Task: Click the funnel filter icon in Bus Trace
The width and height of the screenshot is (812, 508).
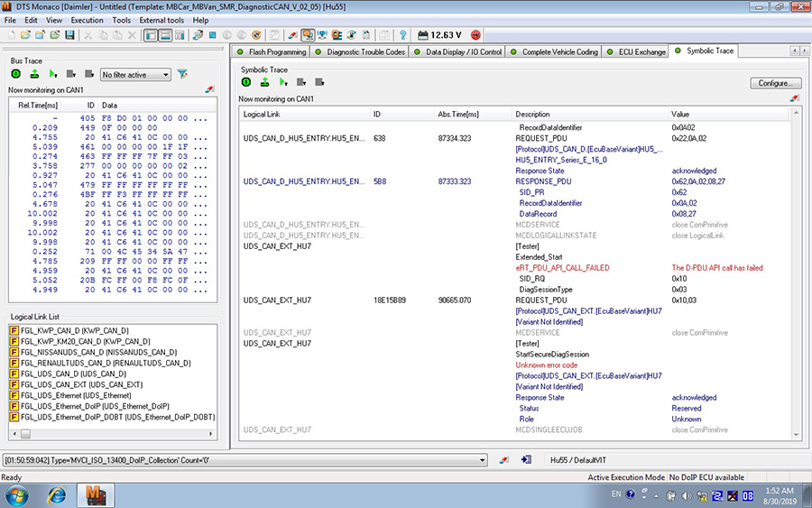Action: tap(182, 74)
